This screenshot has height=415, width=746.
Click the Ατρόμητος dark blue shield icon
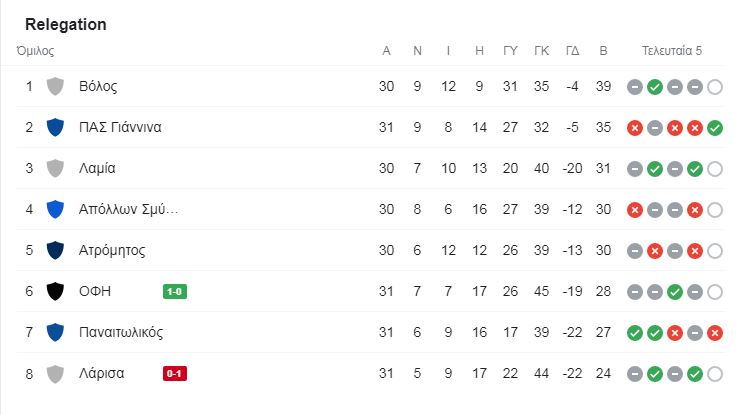(x=55, y=250)
